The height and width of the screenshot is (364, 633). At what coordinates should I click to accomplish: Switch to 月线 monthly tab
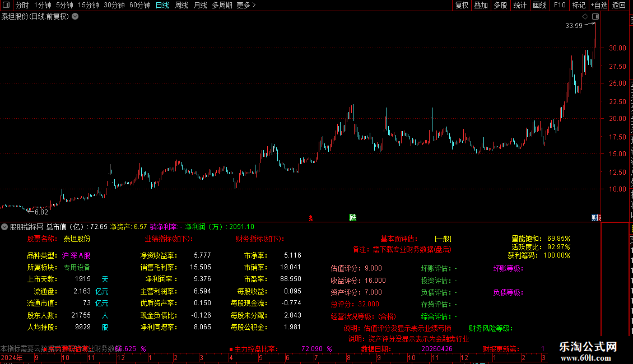click(200, 5)
